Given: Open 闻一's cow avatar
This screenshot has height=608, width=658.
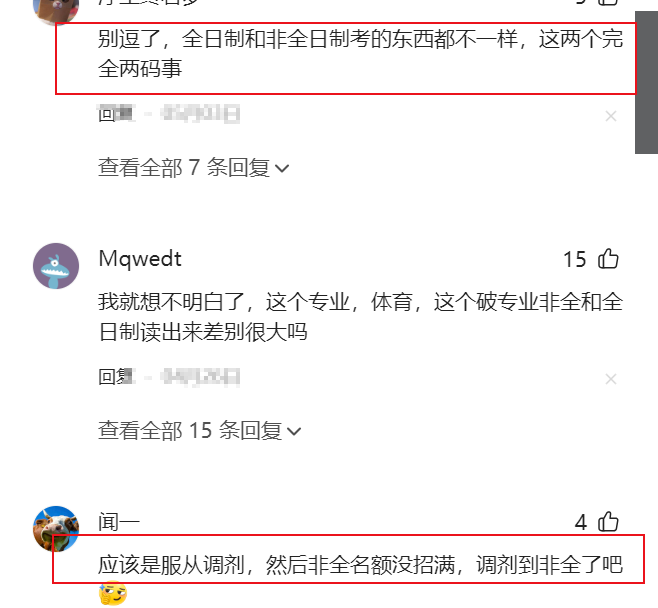Looking at the screenshot, I should (x=56, y=529).
